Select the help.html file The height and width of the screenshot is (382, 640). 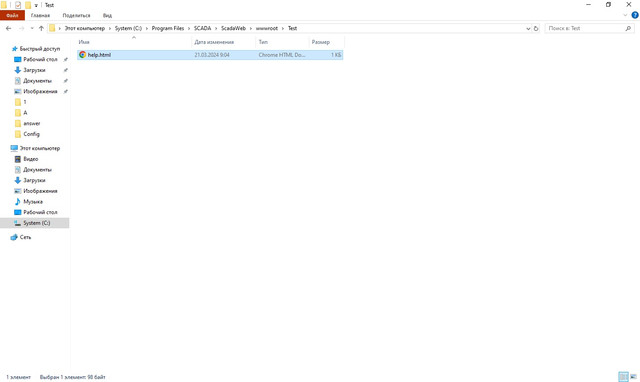point(210,55)
